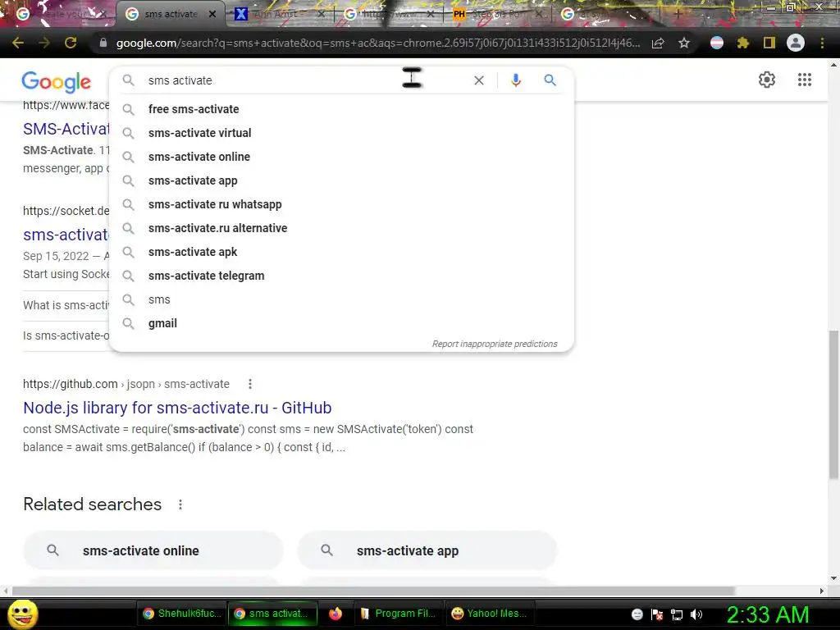Click the striped extension icon in toolbar
This screenshot has width=840, height=630.
click(x=717, y=43)
